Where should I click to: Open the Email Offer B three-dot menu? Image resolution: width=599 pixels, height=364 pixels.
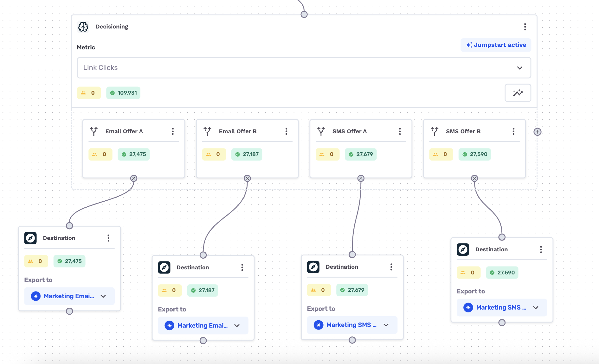click(286, 131)
